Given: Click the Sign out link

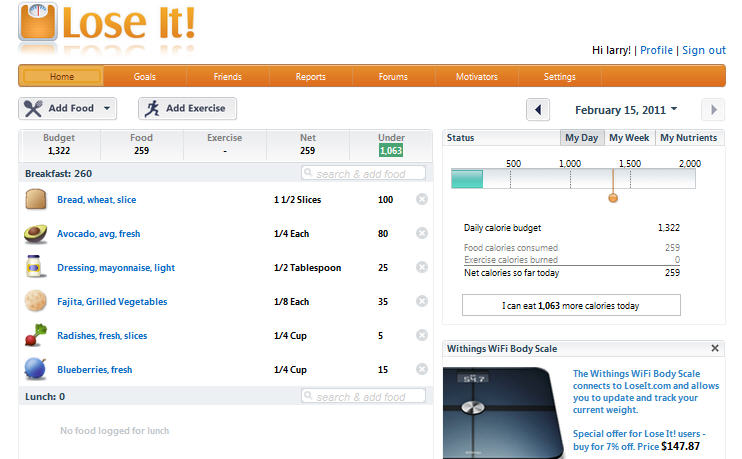Looking at the screenshot, I should [x=704, y=50].
